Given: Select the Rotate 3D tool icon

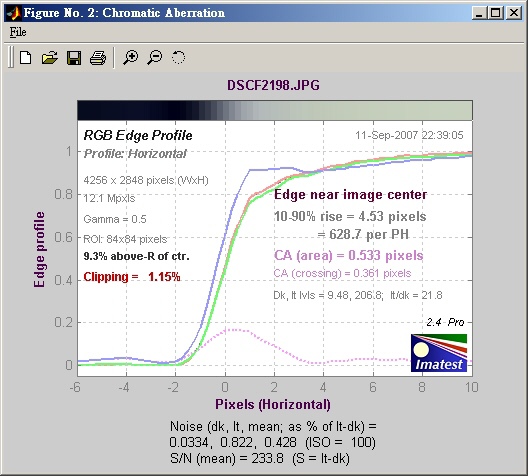Looking at the screenshot, I should (x=178, y=58).
